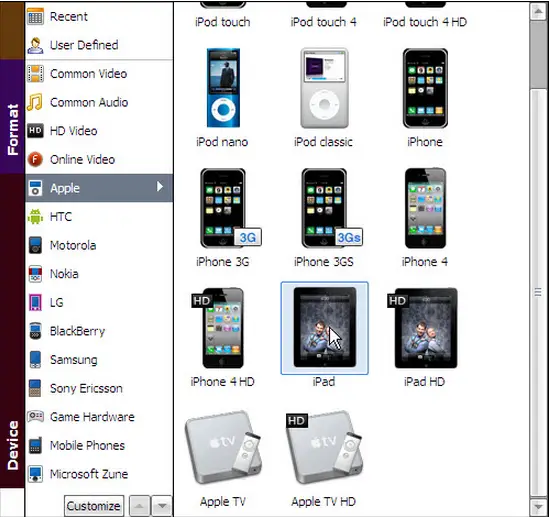Click the User Defined person icon

point(35,45)
